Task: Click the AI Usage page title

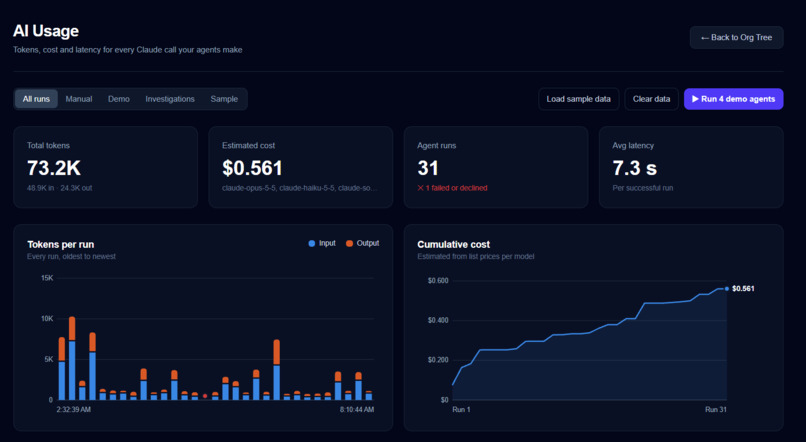Action: pyautogui.click(x=46, y=31)
